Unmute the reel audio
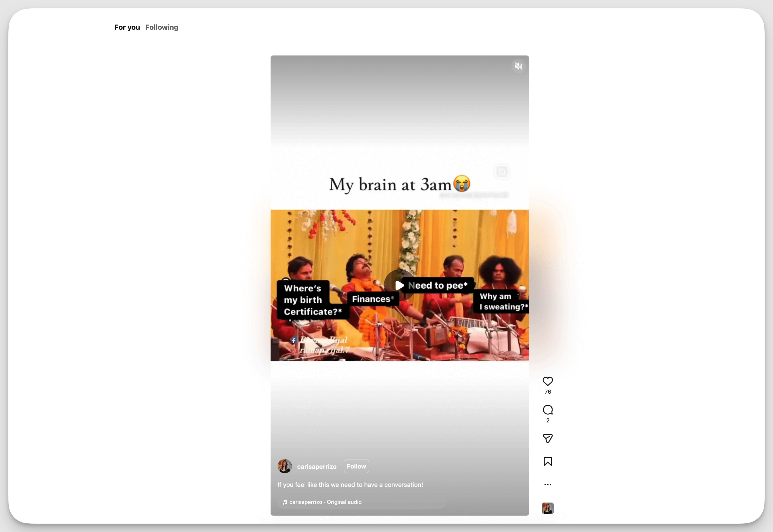The height and width of the screenshot is (532, 773). point(518,66)
